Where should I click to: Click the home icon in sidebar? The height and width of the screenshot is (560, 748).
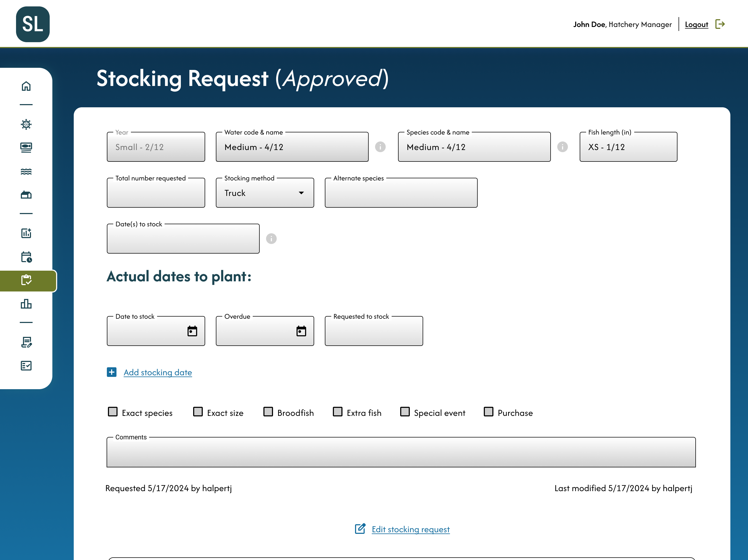[x=26, y=86]
